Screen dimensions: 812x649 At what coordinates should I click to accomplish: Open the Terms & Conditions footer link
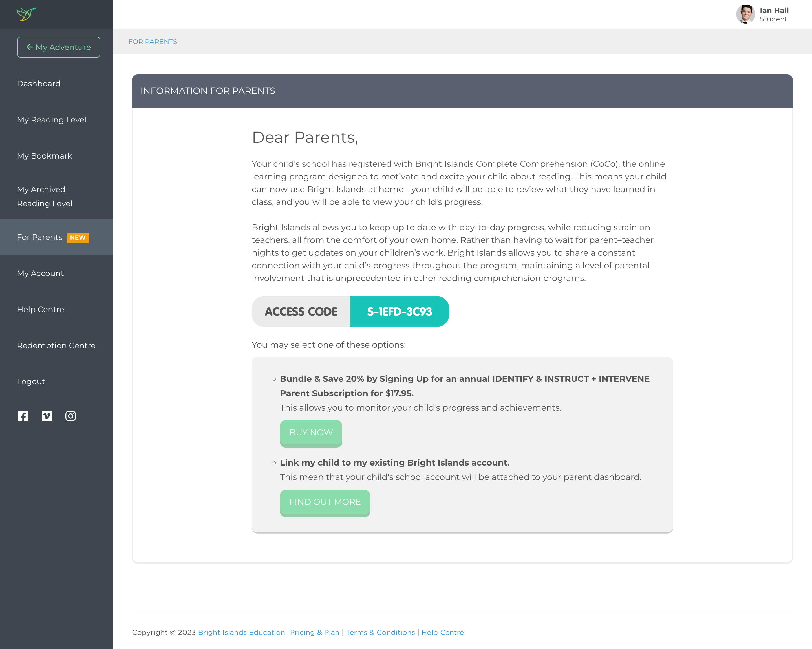click(380, 632)
